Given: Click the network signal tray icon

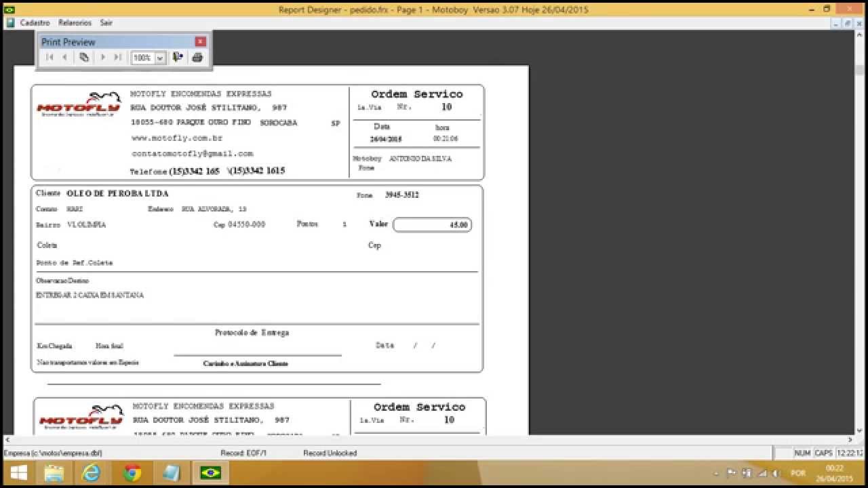Looking at the screenshot, I should click(762, 473).
